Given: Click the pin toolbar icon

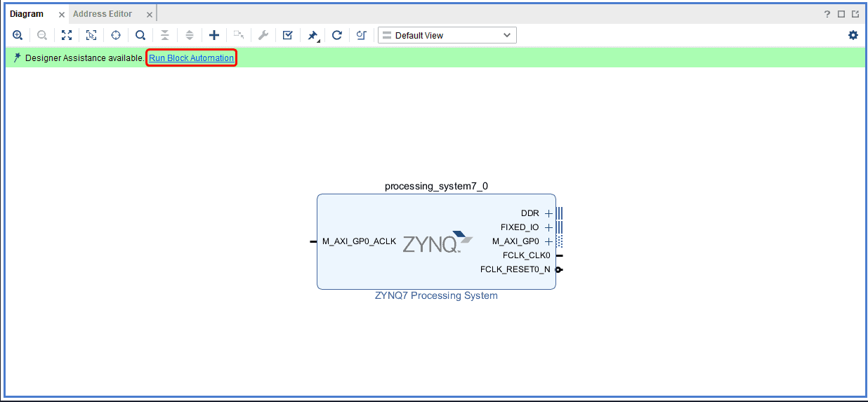Looking at the screenshot, I should click(x=313, y=35).
